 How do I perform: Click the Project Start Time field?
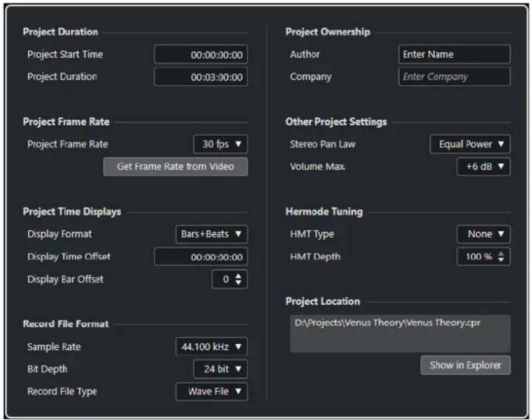coord(201,54)
